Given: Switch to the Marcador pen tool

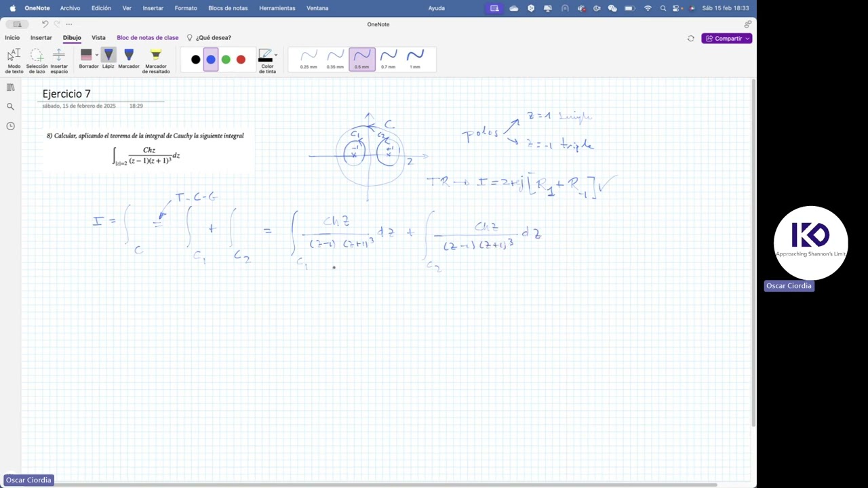Looking at the screenshot, I should coord(129,58).
